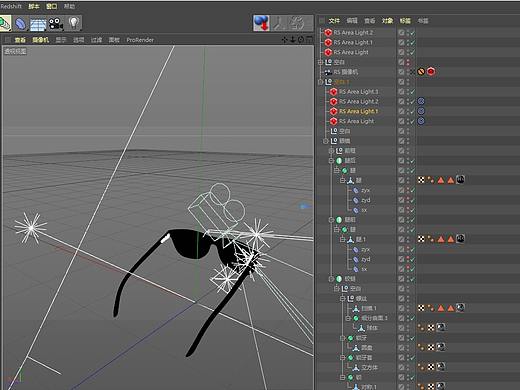Select the RS Area Light.3 object row

[358, 92]
